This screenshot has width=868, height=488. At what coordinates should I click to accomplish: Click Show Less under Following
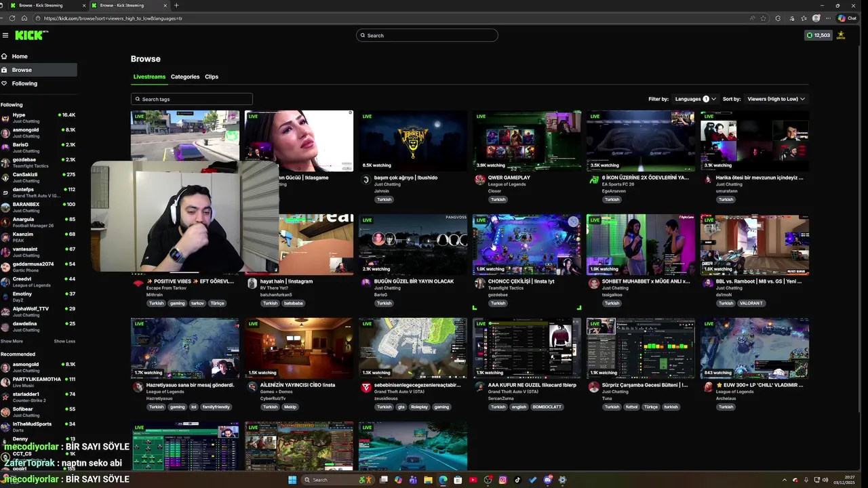pos(64,341)
